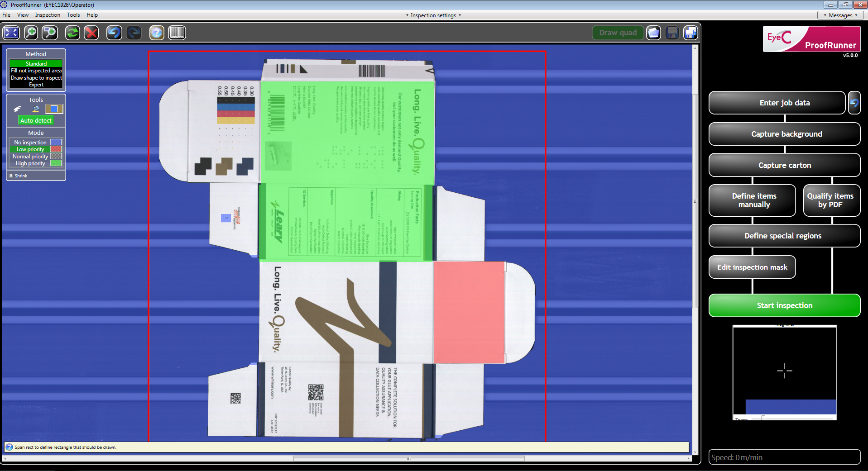The height and width of the screenshot is (471, 868).
Task: Select the rectangle draw tool
Action: [54, 109]
